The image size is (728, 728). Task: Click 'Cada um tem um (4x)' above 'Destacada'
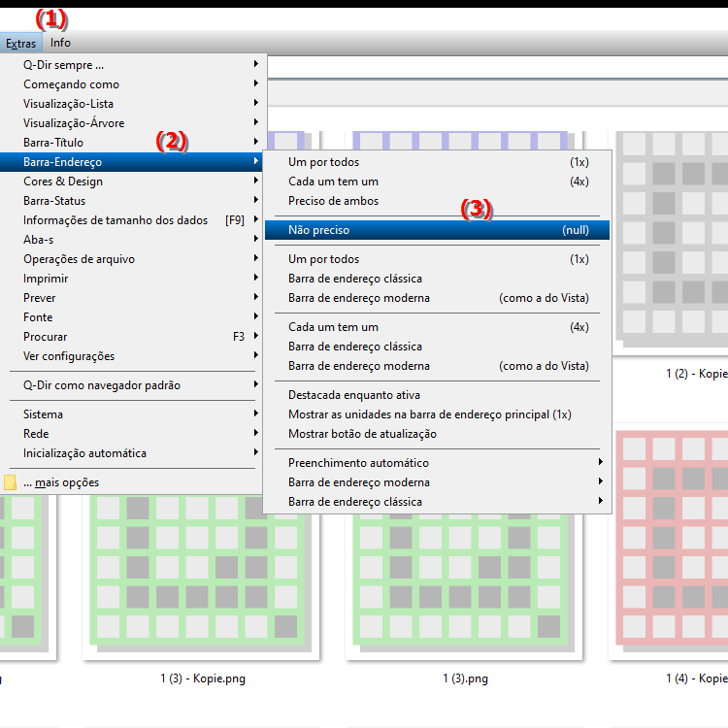click(x=438, y=327)
